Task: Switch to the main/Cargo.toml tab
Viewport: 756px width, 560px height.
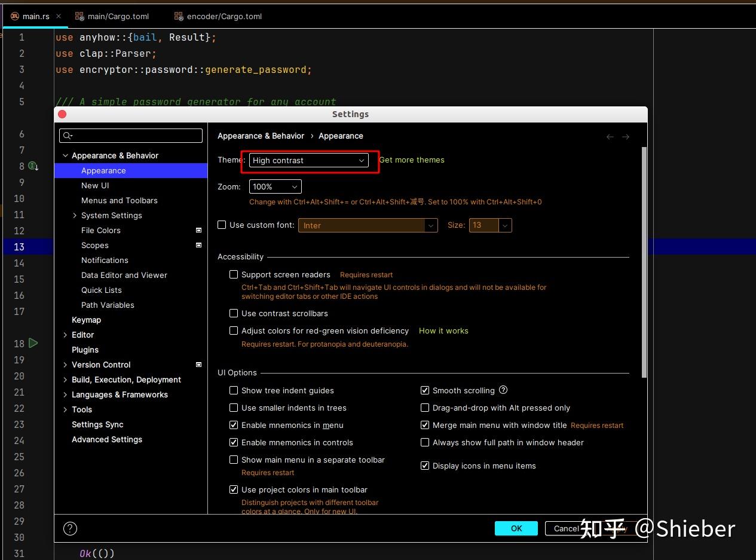Action: pos(118,16)
